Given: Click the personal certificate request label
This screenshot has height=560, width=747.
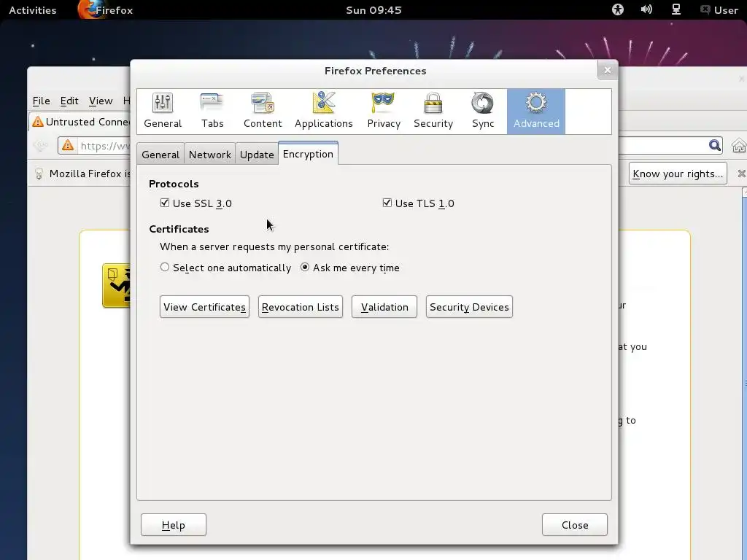Looking at the screenshot, I should tap(274, 246).
